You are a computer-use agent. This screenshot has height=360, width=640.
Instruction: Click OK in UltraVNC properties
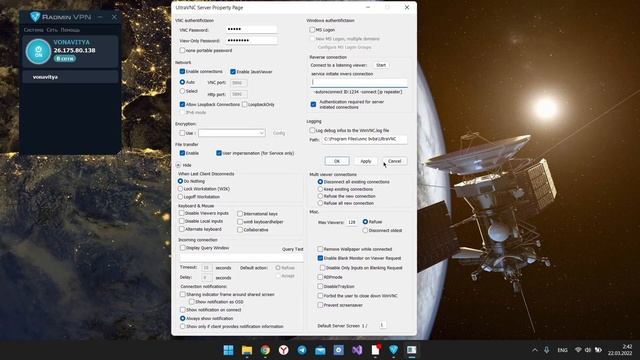coord(337,161)
